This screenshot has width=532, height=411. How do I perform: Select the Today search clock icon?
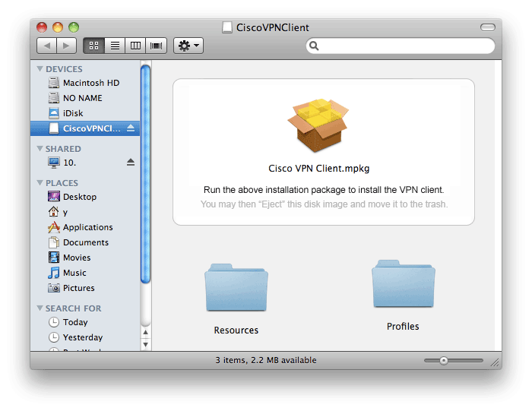click(54, 322)
